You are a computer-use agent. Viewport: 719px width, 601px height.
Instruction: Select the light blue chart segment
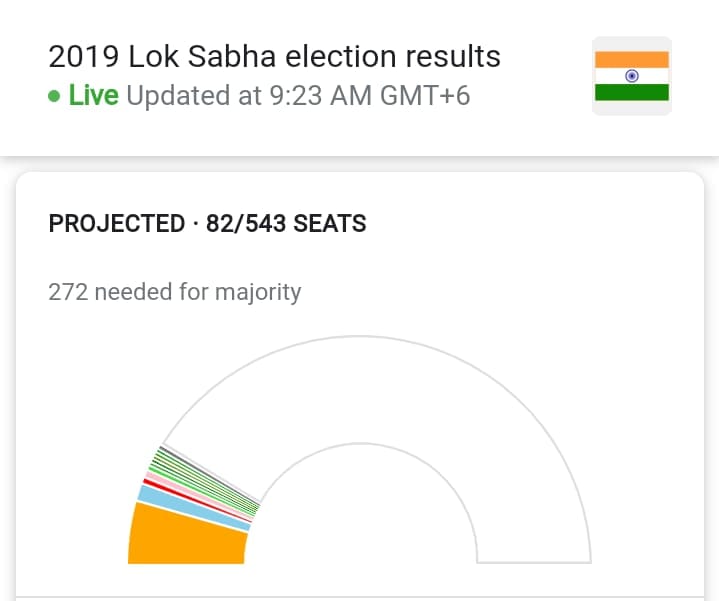click(x=195, y=508)
